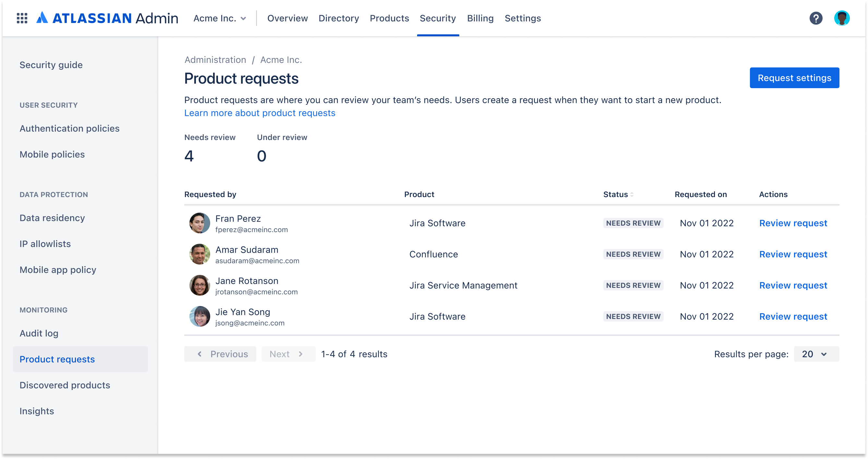
Task: Click the NEEDS REVIEW badge for Confluence
Action: coord(633,254)
